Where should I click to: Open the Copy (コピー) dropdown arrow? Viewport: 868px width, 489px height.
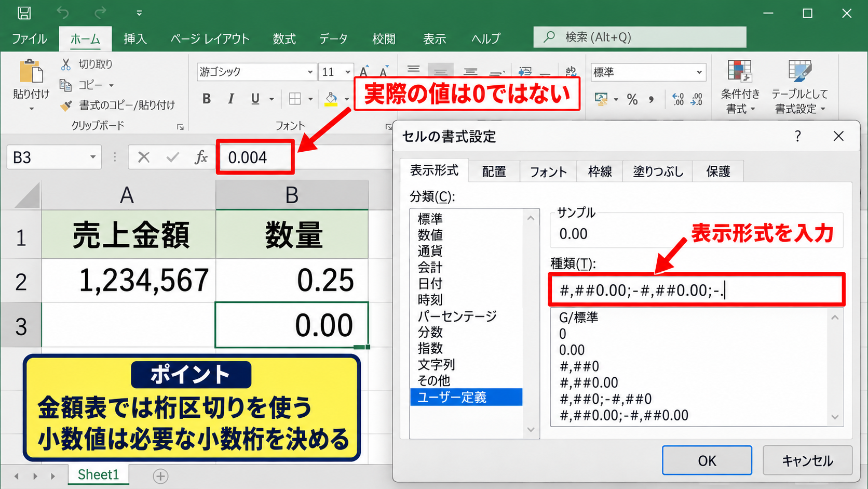(x=111, y=85)
